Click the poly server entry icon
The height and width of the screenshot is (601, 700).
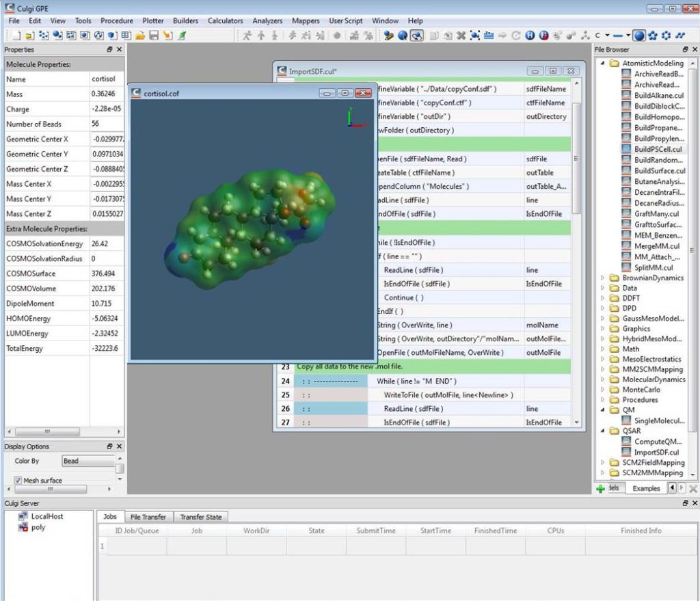23,528
